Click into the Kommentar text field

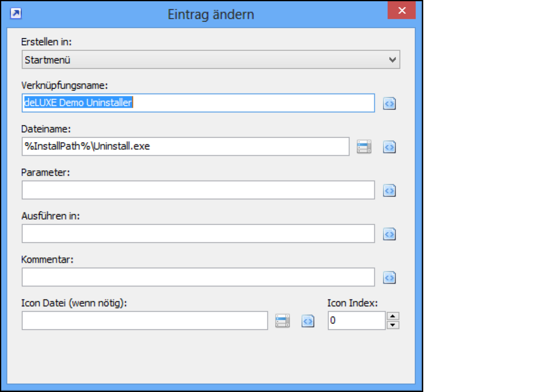click(x=198, y=277)
